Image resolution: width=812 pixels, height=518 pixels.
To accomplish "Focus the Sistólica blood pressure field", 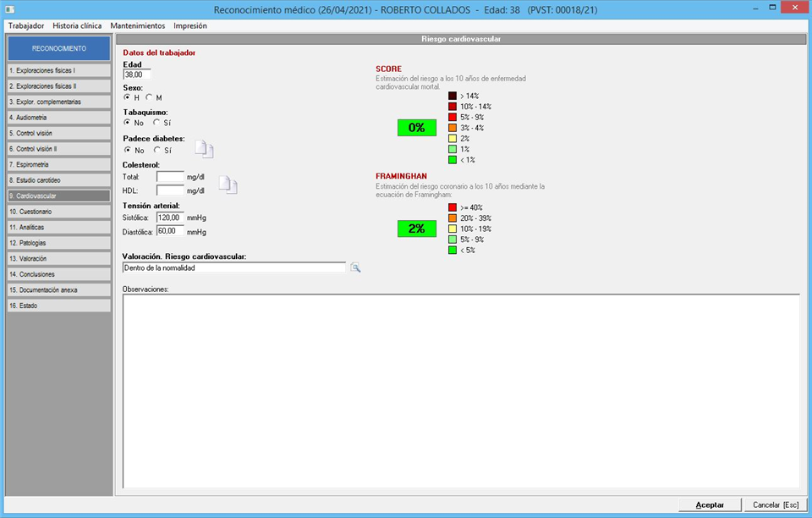I will point(170,218).
